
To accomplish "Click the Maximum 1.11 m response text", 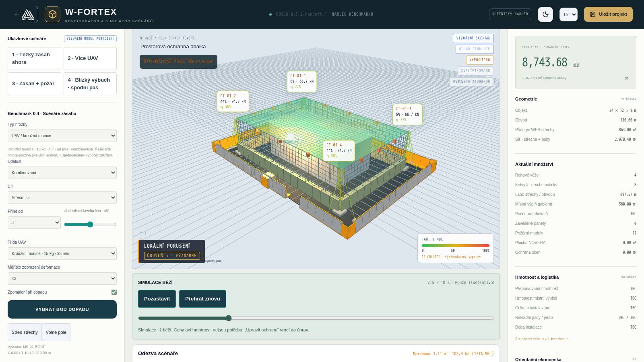I will (x=453, y=354).
